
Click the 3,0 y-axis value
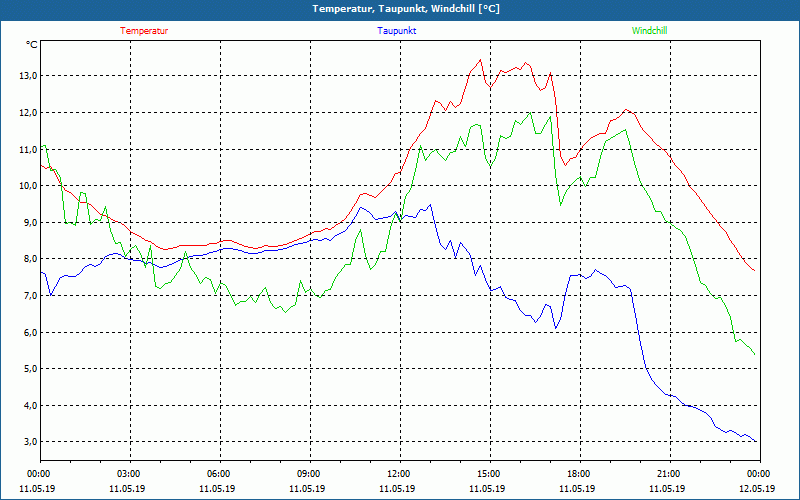point(30,442)
